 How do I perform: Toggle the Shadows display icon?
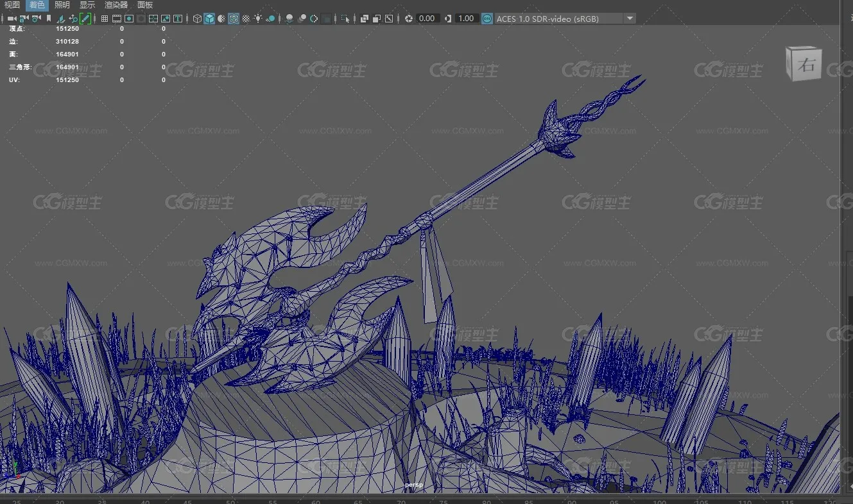tap(270, 19)
